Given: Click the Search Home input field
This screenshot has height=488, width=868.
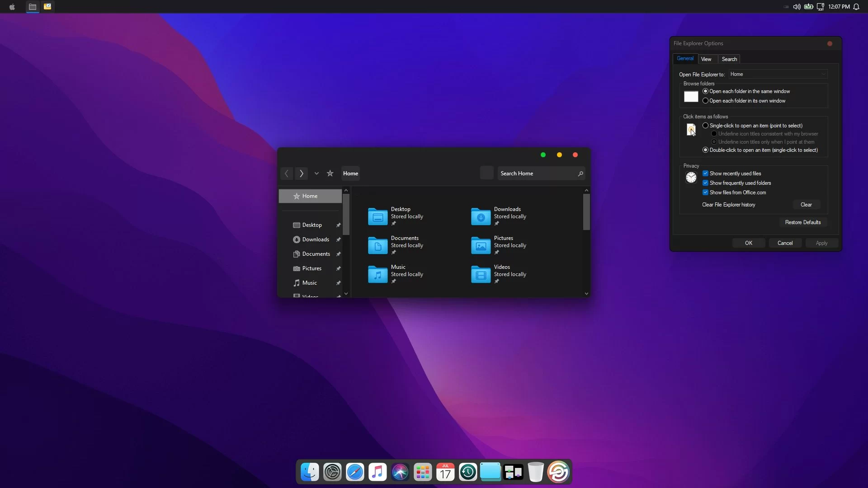Looking at the screenshot, I should [536, 174].
